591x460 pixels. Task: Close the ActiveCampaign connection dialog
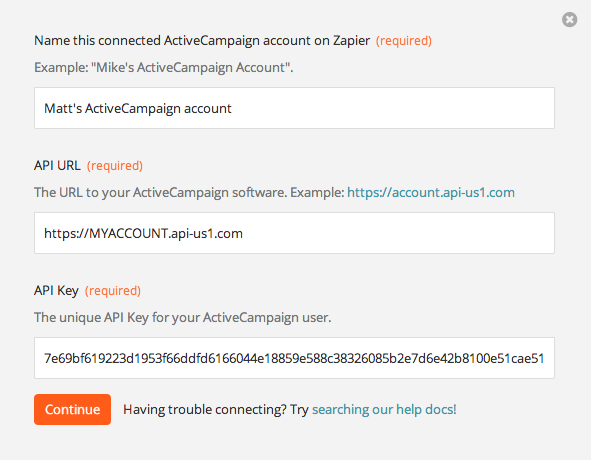569,20
